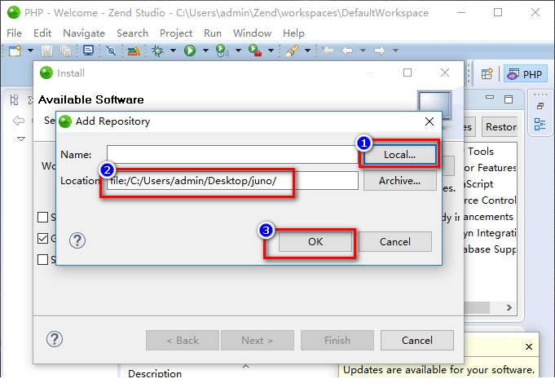Open the Project menu
This screenshot has width=555, height=392.
[x=176, y=33]
